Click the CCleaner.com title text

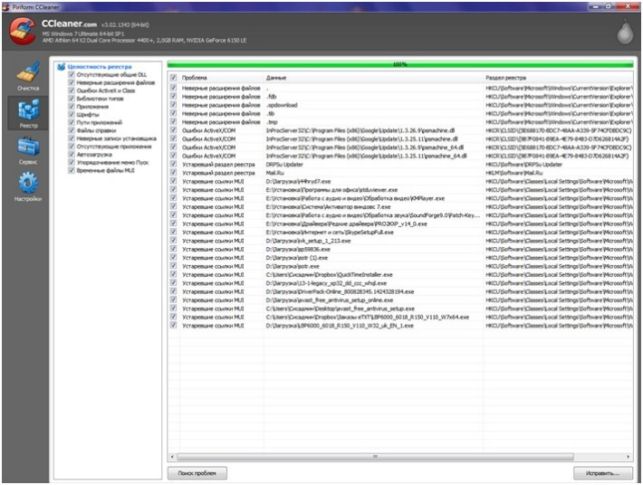pyautogui.click(x=69, y=24)
